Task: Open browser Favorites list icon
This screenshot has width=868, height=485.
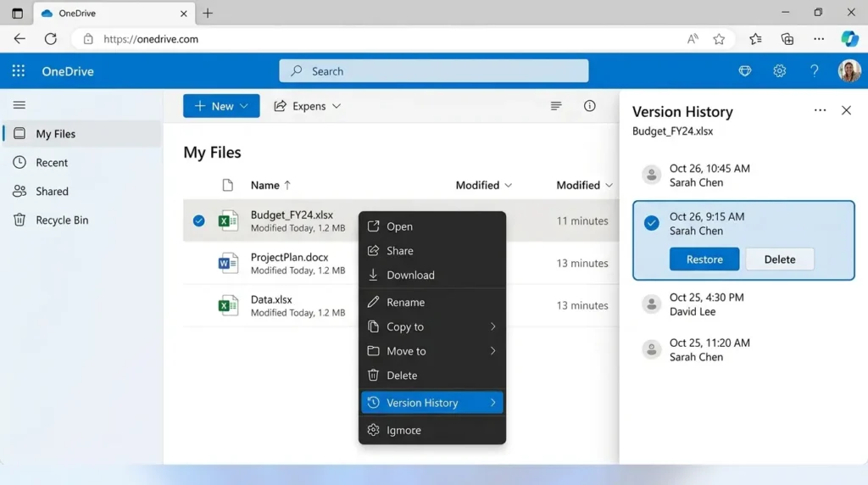Action: [755, 39]
